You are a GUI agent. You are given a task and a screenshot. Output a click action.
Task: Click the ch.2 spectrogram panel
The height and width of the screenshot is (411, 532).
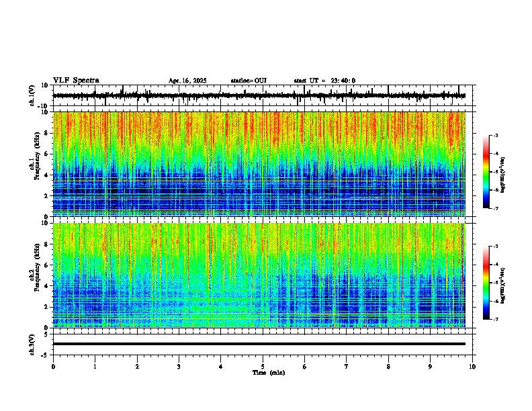(x=259, y=275)
